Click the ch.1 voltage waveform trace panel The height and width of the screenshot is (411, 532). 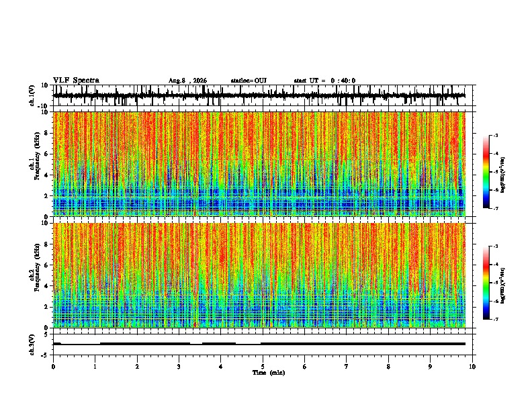263,95
